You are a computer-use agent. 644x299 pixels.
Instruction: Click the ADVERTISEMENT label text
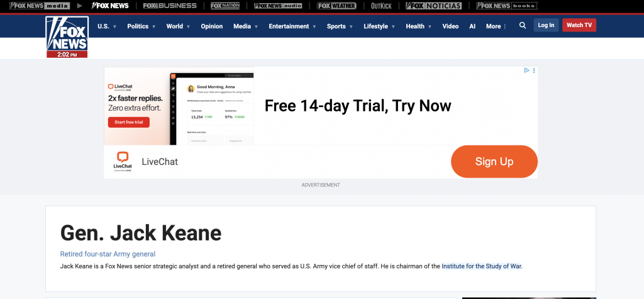click(321, 185)
